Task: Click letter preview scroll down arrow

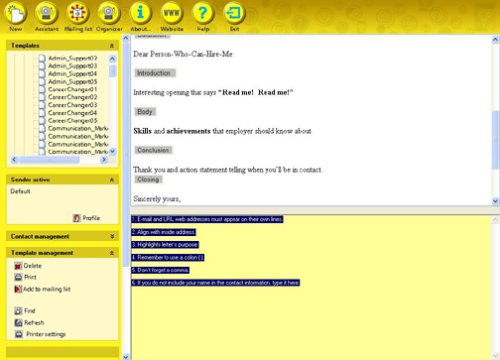Action: 495,201
